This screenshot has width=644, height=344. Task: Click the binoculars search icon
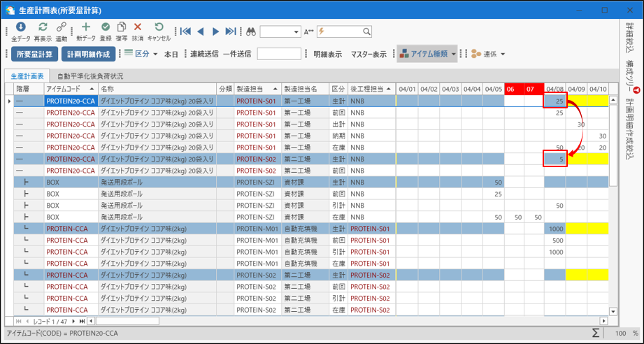[x=250, y=31]
